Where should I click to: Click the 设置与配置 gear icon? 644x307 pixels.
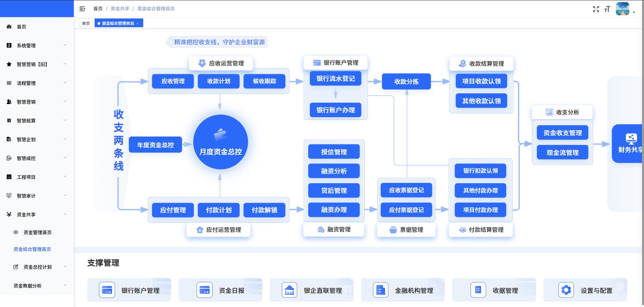(x=566, y=290)
